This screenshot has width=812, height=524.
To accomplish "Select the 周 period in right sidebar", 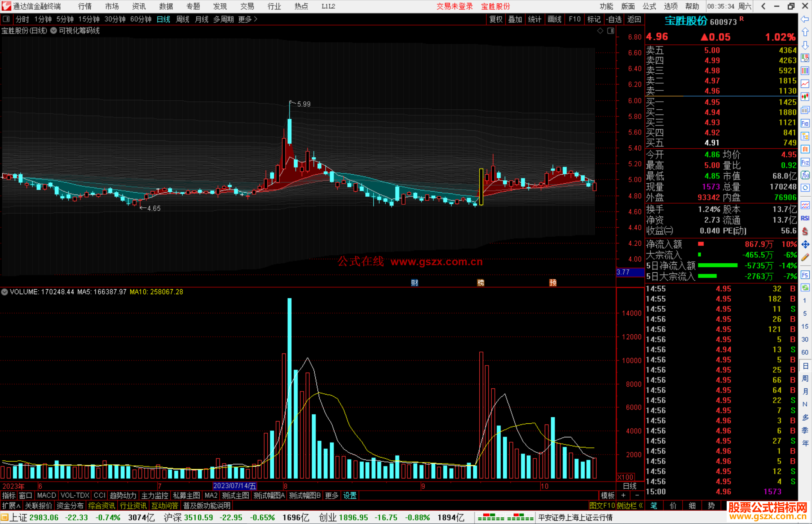I will click(805, 379).
